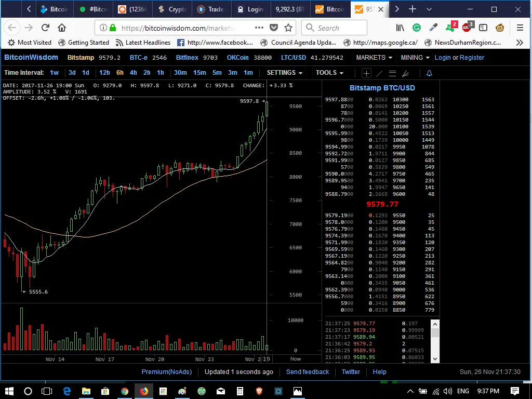
Task: Click the Login link
Action: (443, 57)
